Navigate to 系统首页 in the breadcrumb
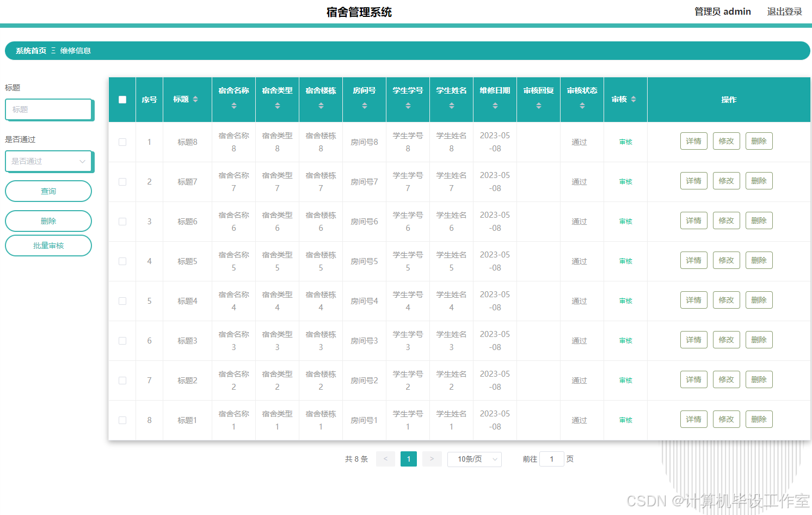 pos(30,51)
